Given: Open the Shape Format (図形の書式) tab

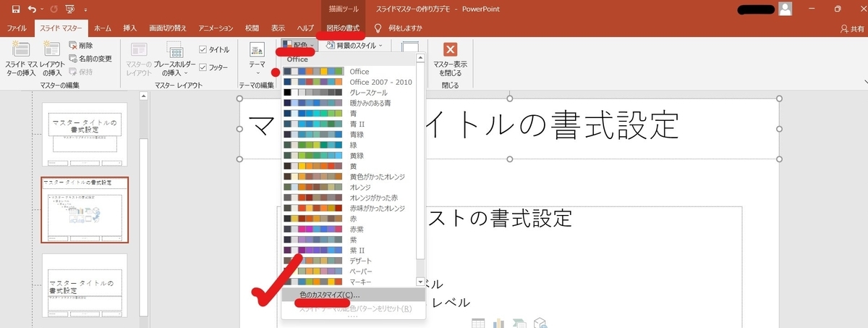Looking at the screenshot, I should [x=343, y=28].
